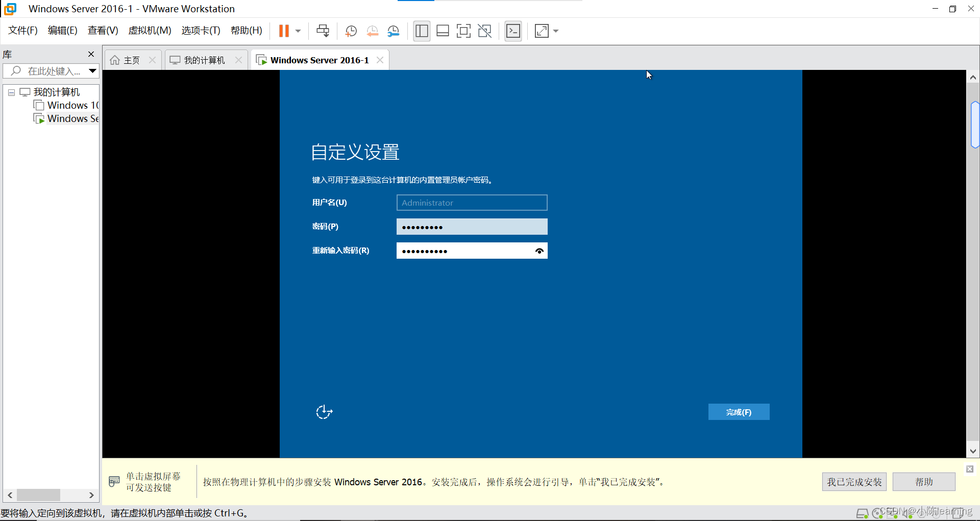Close the library panel
Viewport: 980px width, 521px height.
pyautogui.click(x=91, y=54)
